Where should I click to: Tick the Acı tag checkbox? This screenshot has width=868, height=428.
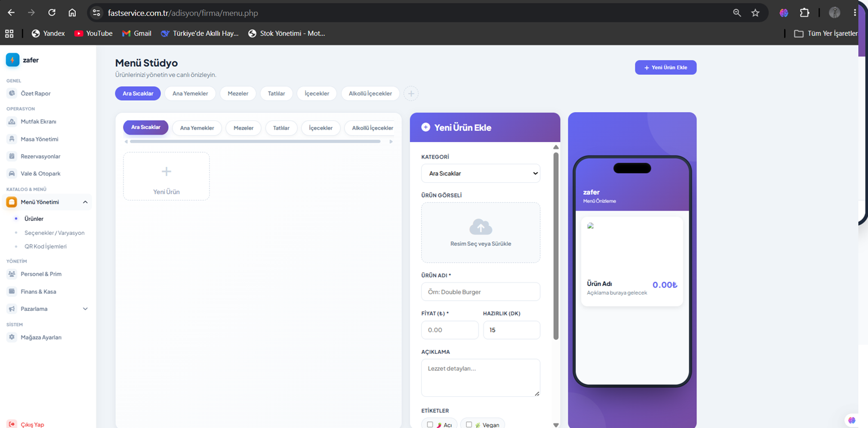pyautogui.click(x=430, y=425)
